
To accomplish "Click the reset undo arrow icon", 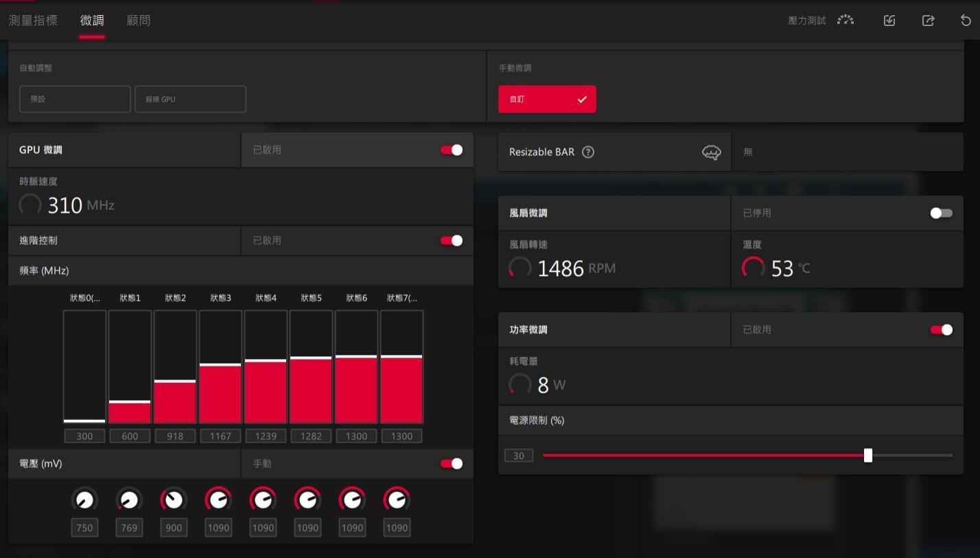I will (966, 20).
